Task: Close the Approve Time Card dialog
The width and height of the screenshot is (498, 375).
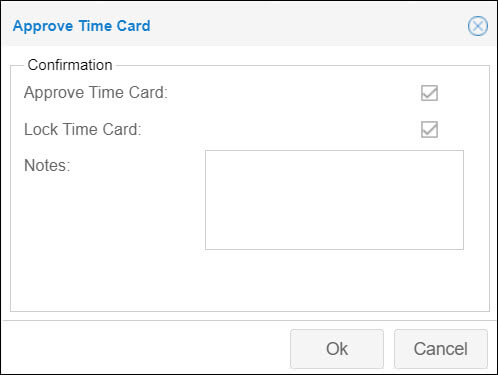Action: coord(478,26)
